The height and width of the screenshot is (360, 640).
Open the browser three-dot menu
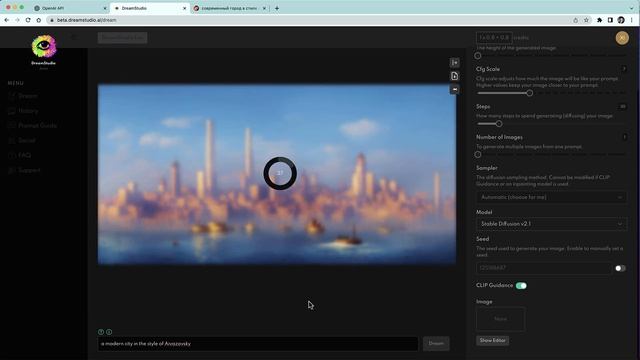631,20
